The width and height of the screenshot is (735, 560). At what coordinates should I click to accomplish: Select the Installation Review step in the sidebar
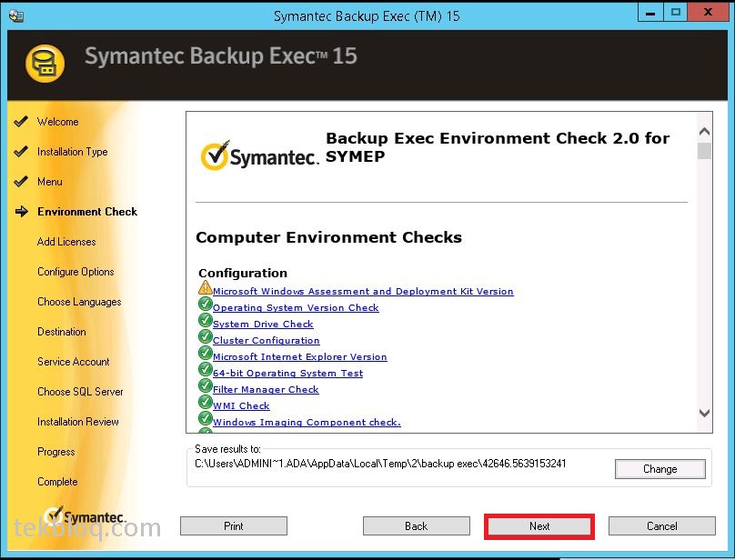click(78, 422)
